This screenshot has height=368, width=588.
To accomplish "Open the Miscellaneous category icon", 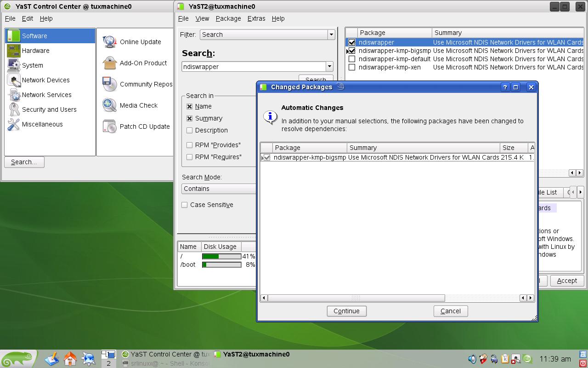I will point(14,124).
